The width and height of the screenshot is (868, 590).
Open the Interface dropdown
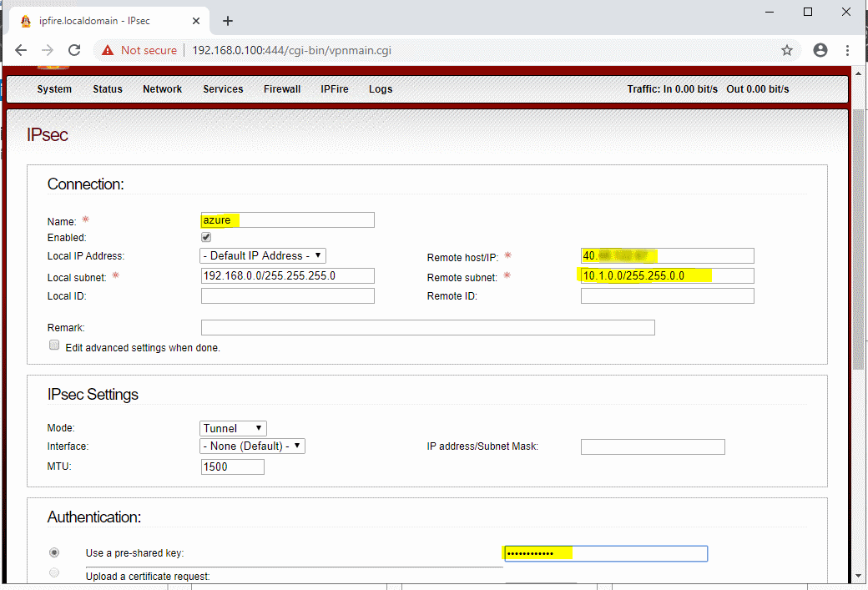pos(253,446)
